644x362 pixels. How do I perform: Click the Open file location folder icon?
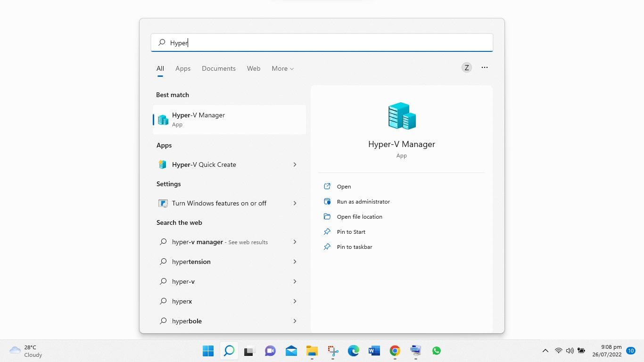coord(327,216)
